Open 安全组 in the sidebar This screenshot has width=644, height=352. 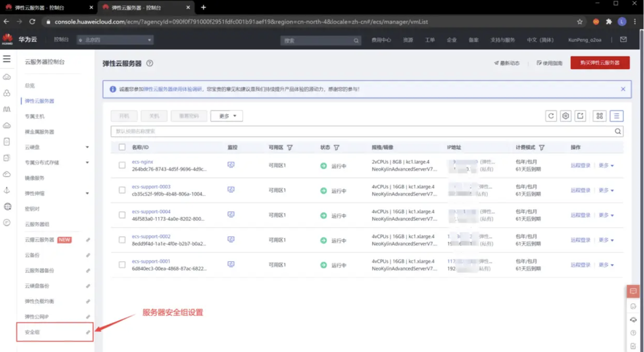pyautogui.click(x=32, y=332)
